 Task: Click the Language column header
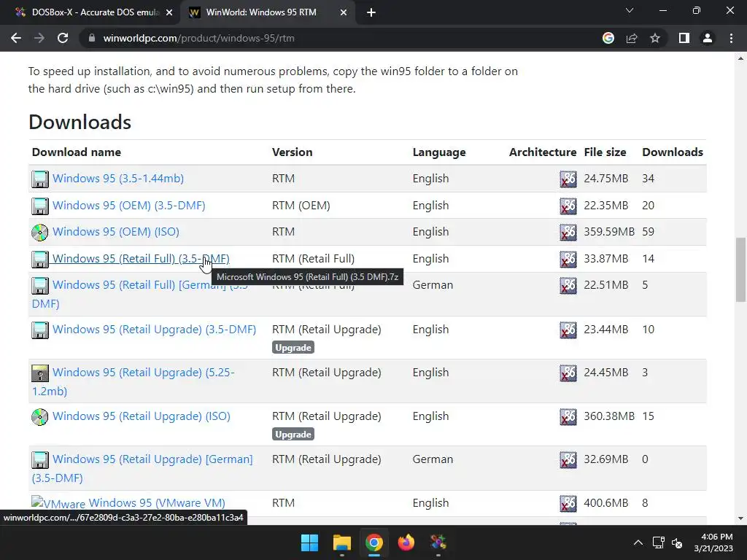pyautogui.click(x=439, y=152)
